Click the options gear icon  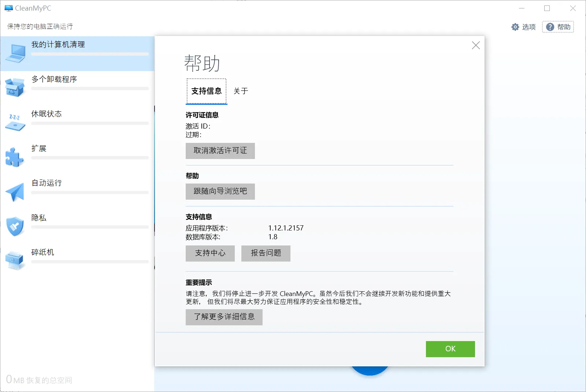pyautogui.click(x=515, y=27)
